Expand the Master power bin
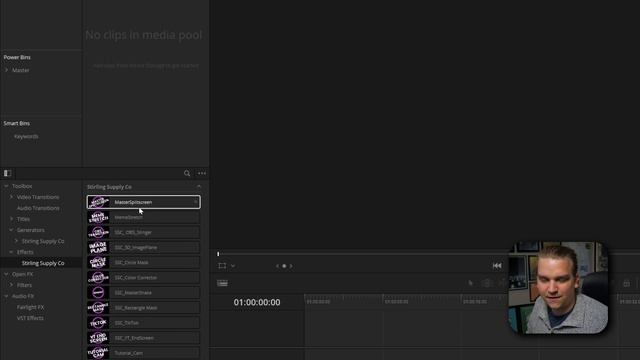This screenshot has width=640, height=360. click(6, 70)
